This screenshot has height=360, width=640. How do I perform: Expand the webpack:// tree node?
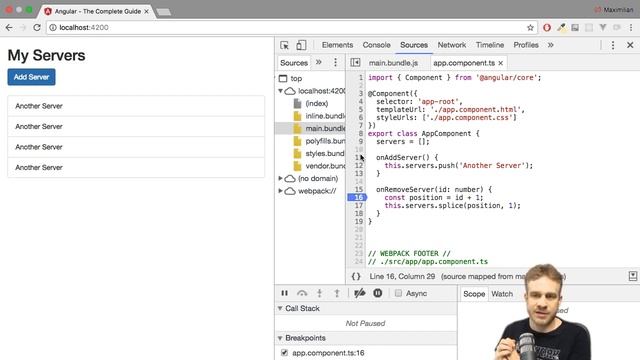click(x=280, y=191)
